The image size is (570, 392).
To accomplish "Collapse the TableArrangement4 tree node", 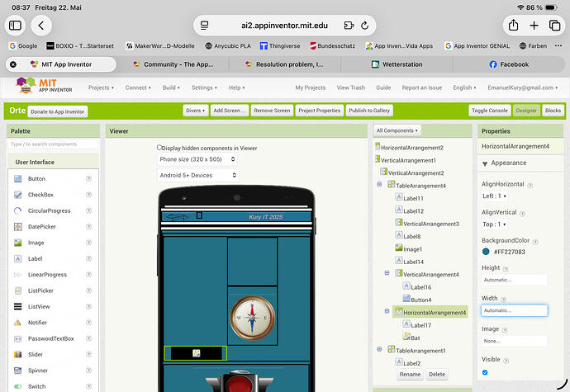I will point(379,184).
